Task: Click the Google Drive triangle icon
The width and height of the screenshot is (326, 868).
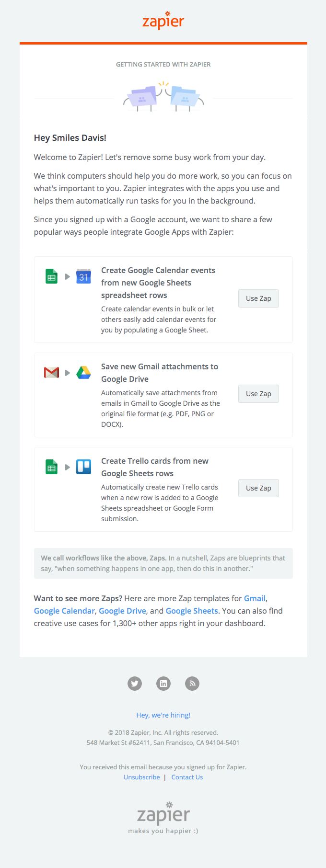Action: tap(84, 372)
